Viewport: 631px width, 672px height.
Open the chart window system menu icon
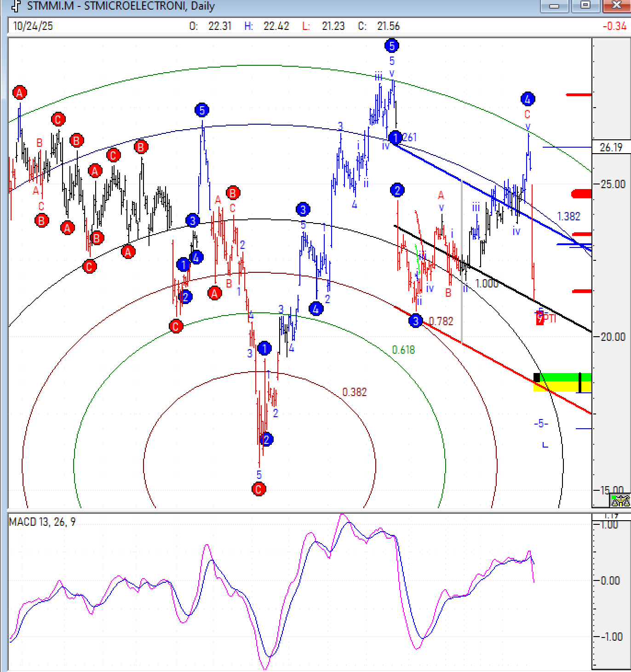[x=16, y=6]
